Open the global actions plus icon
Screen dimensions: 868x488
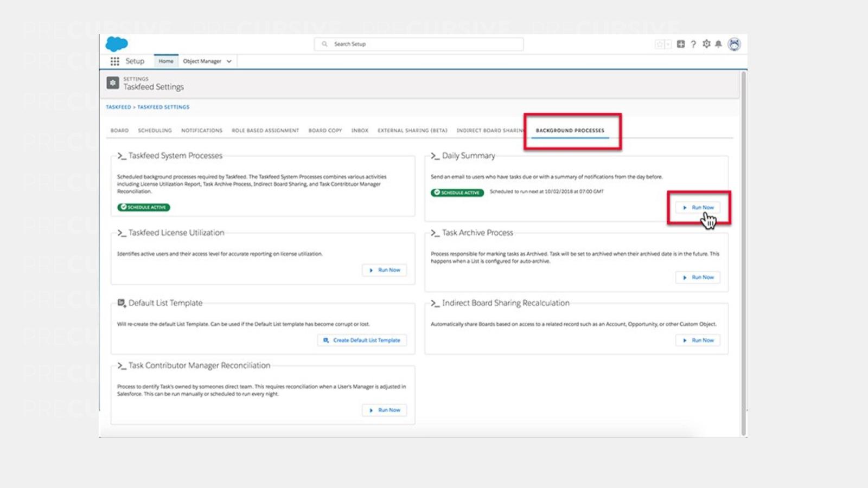pos(681,44)
